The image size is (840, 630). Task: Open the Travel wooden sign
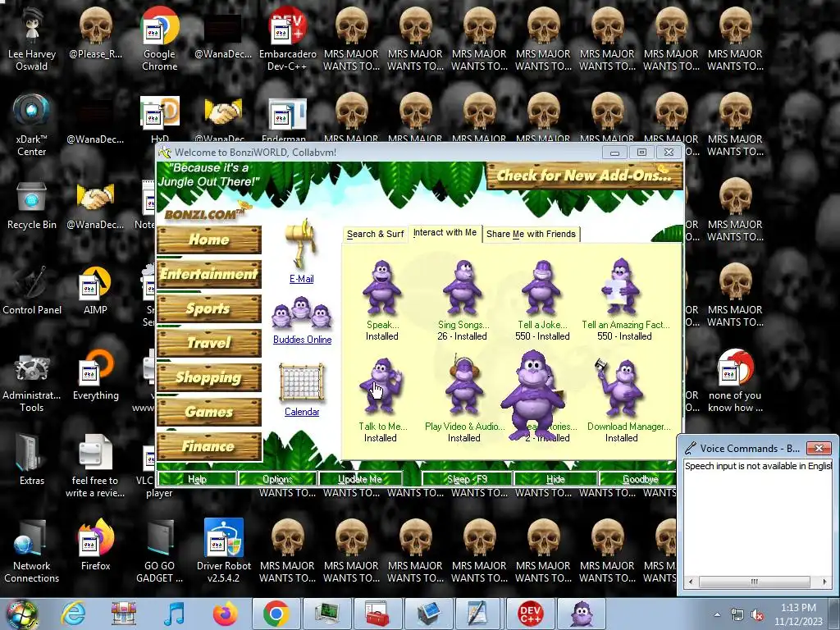[x=209, y=343]
